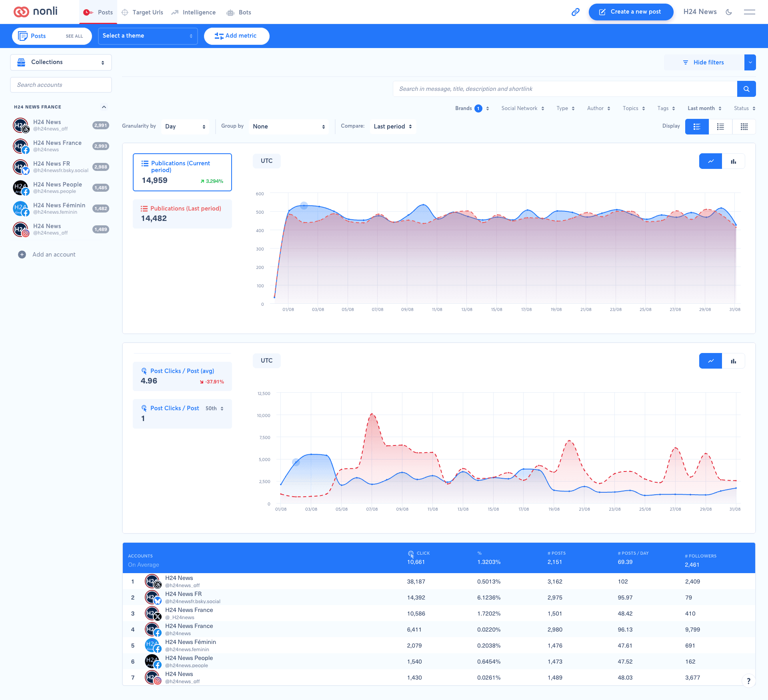Click the nonli logo
The height and width of the screenshot is (700, 768).
click(36, 12)
